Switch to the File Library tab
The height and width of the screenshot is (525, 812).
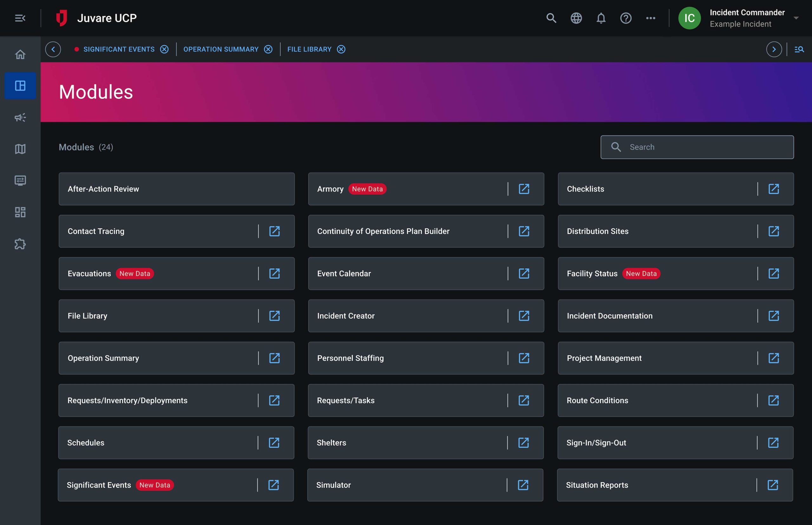pyautogui.click(x=309, y=49)
